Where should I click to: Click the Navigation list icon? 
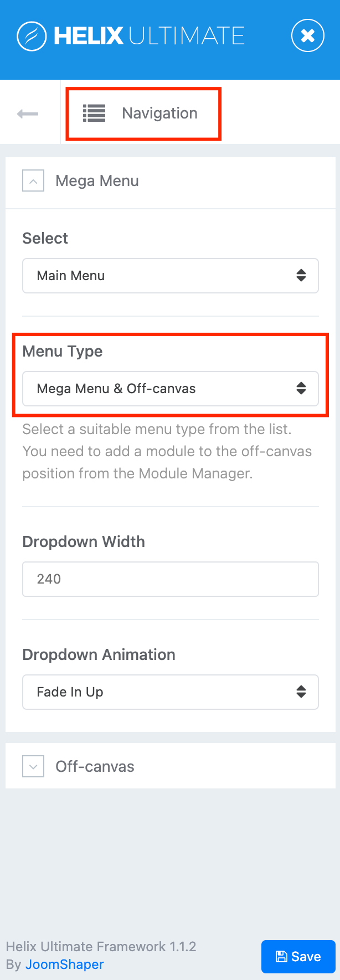click(x=94, y=114)
